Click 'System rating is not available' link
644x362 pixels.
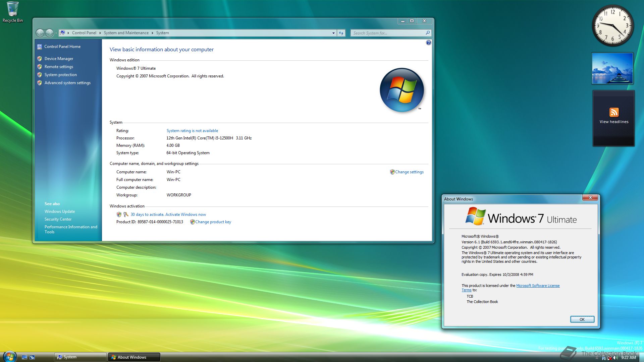coord(192,131)
